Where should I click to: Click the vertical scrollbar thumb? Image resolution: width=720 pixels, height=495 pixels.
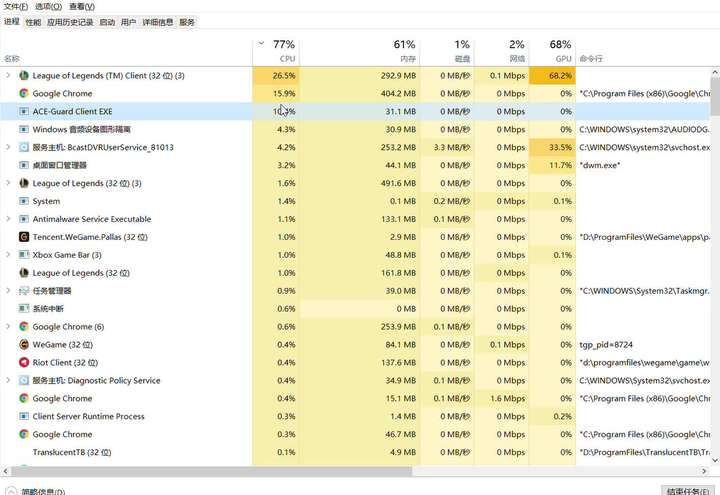[715, 96]
